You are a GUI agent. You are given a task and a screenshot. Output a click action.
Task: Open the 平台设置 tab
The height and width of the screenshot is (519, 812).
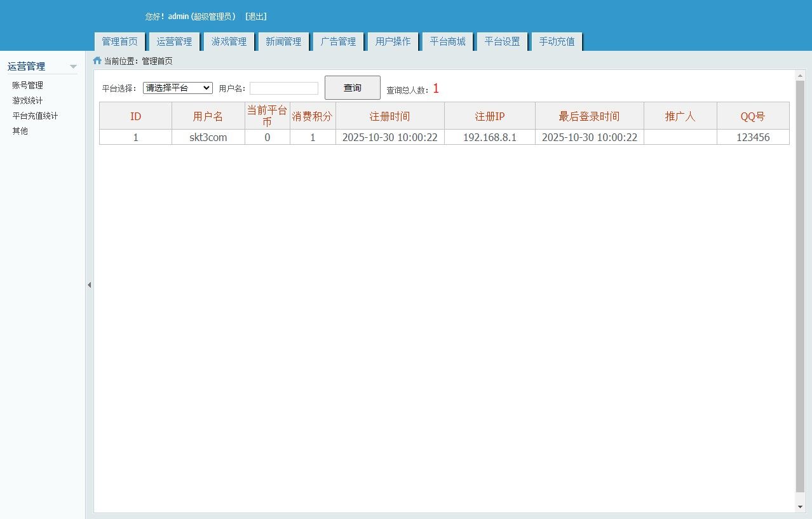[x=502, y=41]
